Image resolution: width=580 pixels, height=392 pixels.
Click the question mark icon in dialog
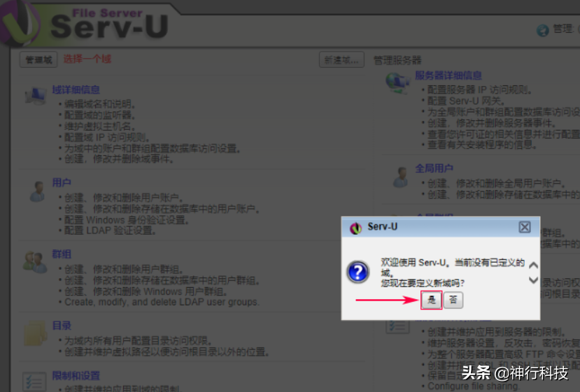(358, 272)
